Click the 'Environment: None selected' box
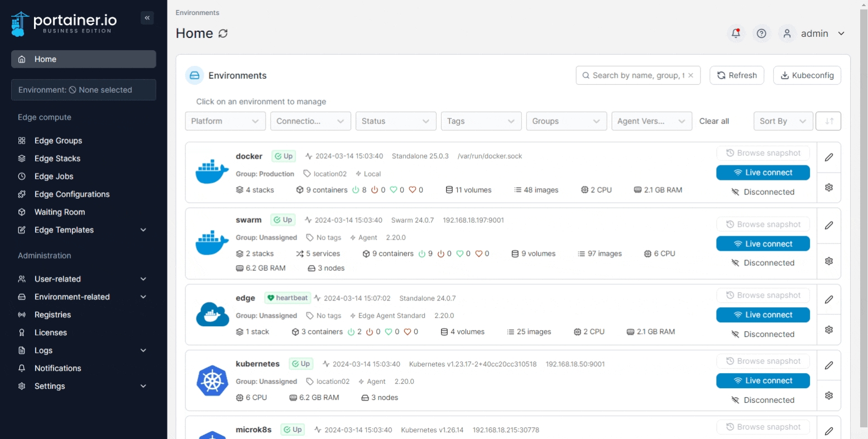The image size is (868, 439). coord(84,90)
